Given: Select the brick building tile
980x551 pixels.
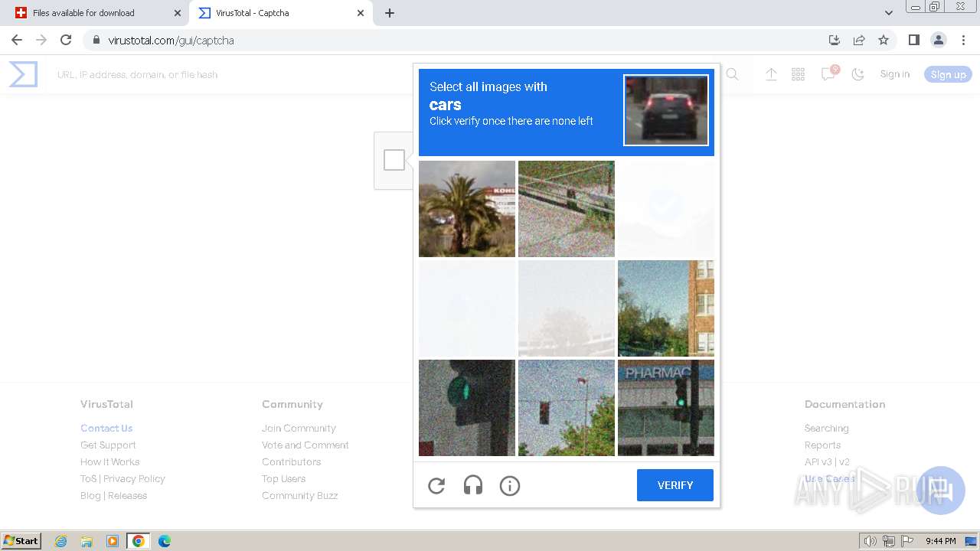Looking at the screenshot, I should click(666, 308).
